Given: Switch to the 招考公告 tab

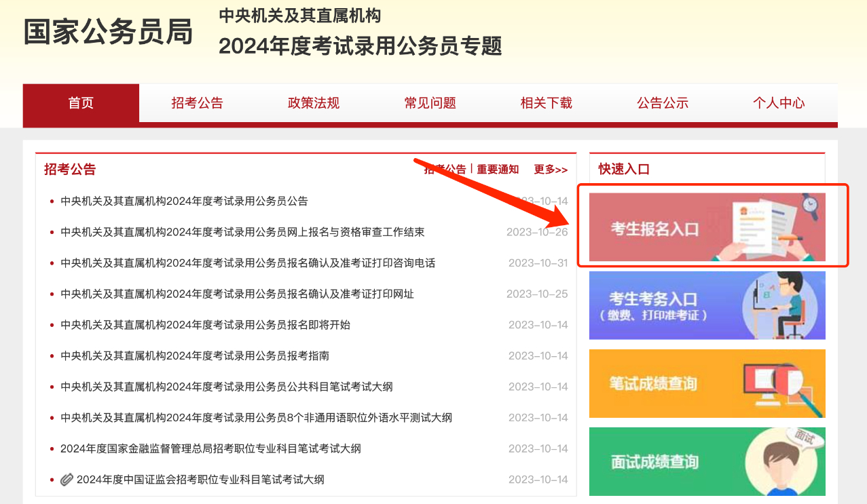Looking at the screenshot, I should tap(197, 102).
